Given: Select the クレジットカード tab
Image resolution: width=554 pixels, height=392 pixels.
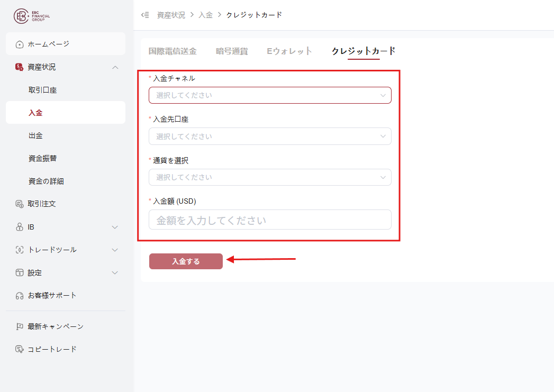Looking at the screenshot, I should pos(364,51).
